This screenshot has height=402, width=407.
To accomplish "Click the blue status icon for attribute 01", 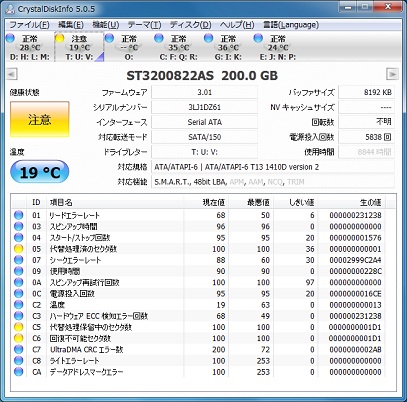I will coord(19,215).
